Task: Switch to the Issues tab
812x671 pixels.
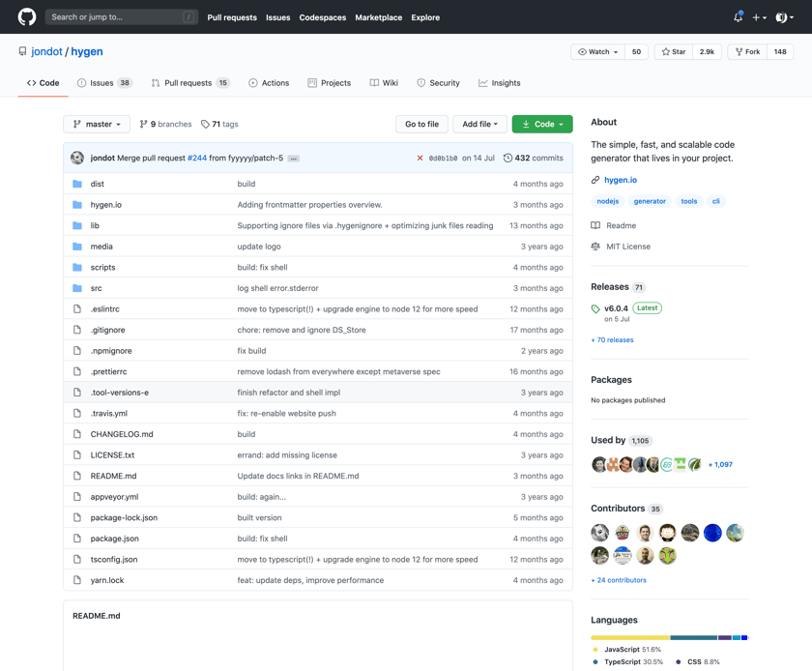Action: point(104,83)
